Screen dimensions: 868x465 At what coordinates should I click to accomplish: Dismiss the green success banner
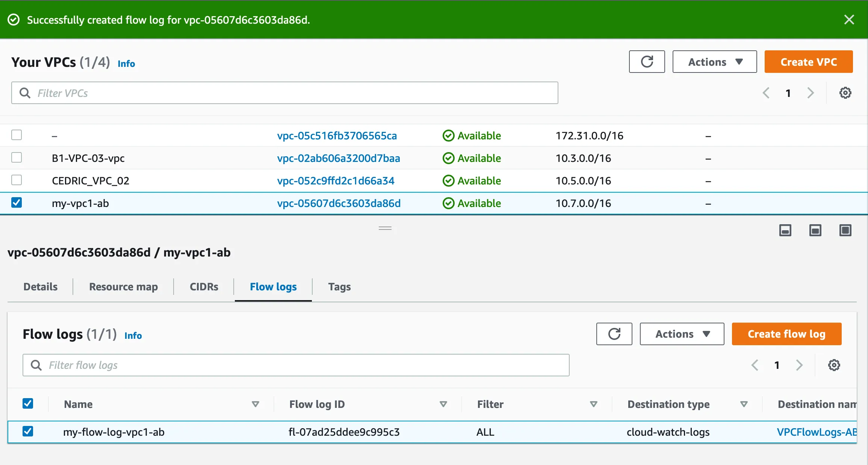tap(849, 20)
